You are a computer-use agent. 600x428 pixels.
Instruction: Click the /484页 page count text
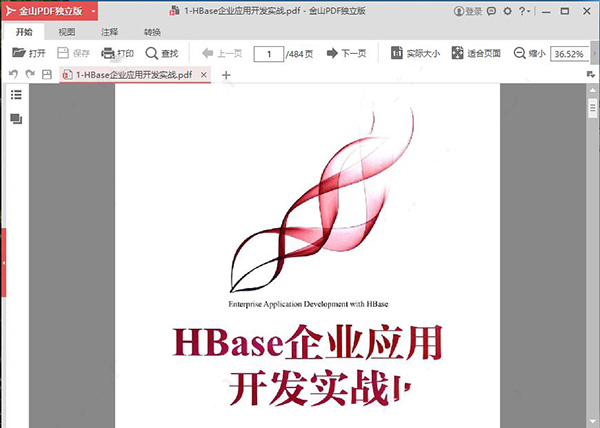pos(300,54)
